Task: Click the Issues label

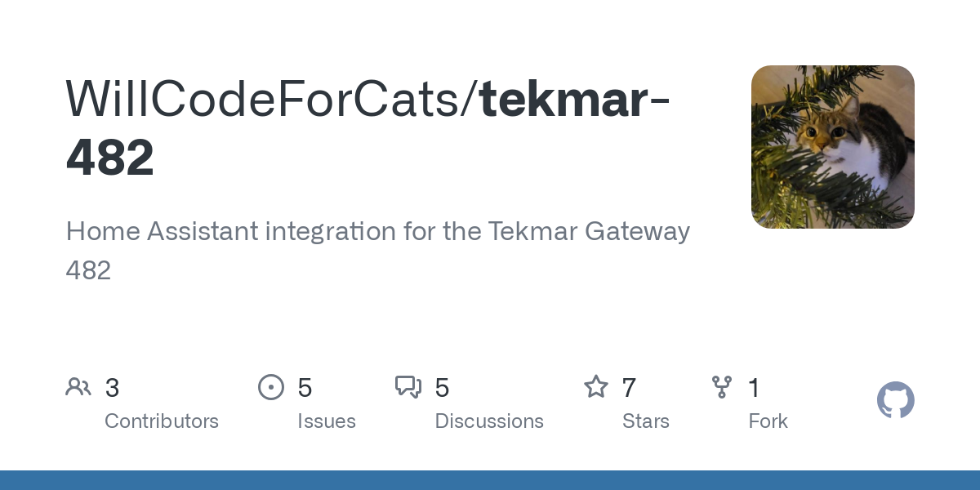Action: tap(327, 421)
